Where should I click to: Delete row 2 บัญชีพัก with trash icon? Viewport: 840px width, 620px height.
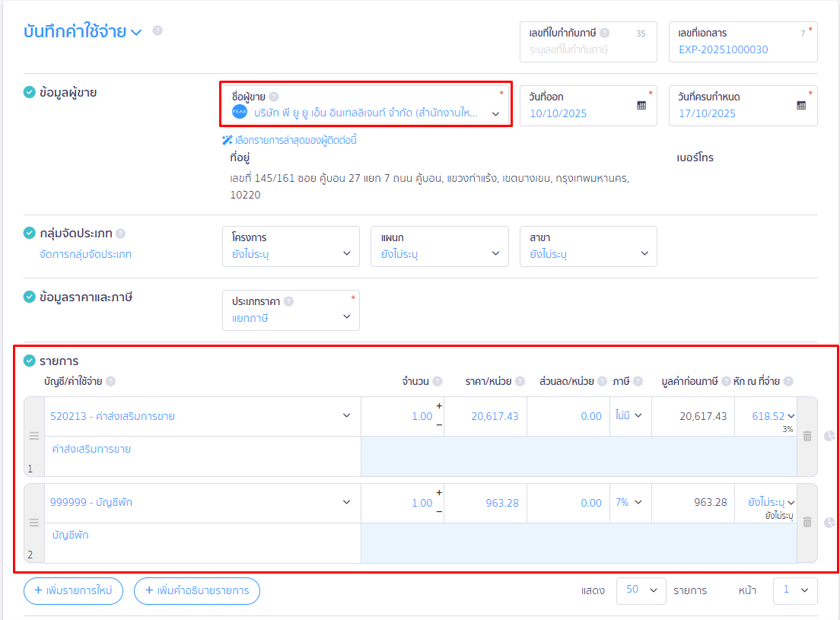(807, 522)
